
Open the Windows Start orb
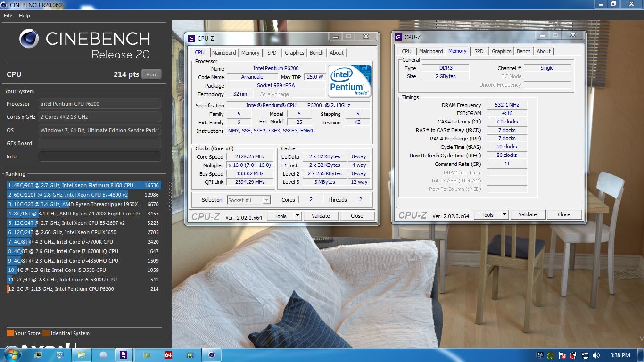tap(11, 355)
